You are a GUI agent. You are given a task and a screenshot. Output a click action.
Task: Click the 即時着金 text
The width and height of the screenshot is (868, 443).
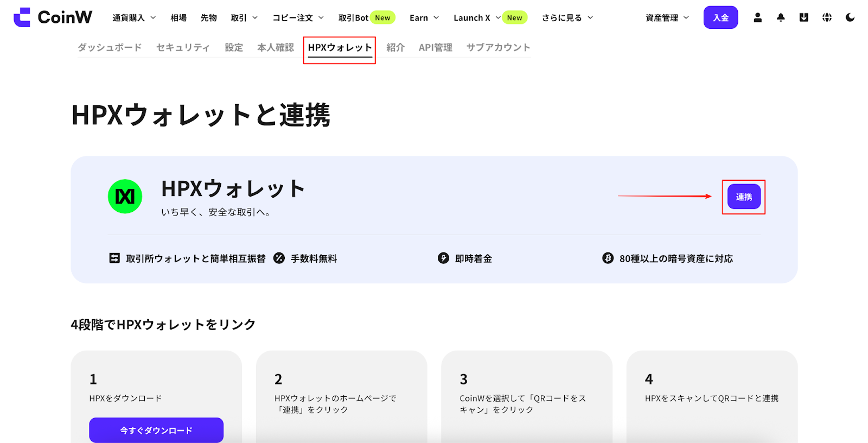point(474,258)
